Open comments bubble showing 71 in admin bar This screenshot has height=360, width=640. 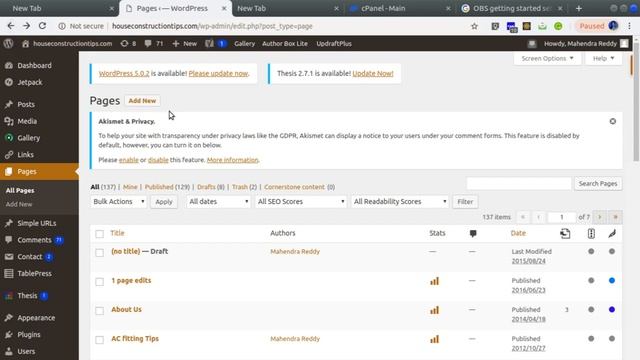153,43
